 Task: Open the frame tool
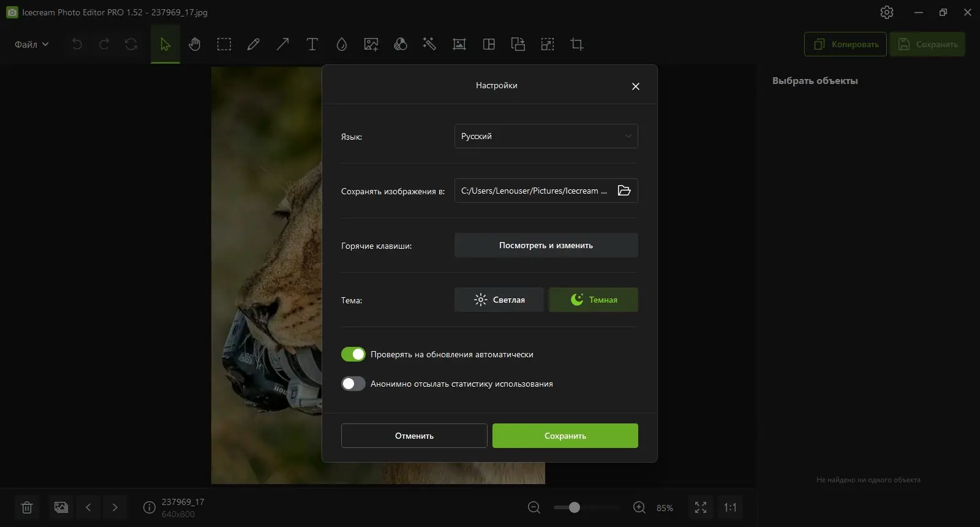coord(459,44)
